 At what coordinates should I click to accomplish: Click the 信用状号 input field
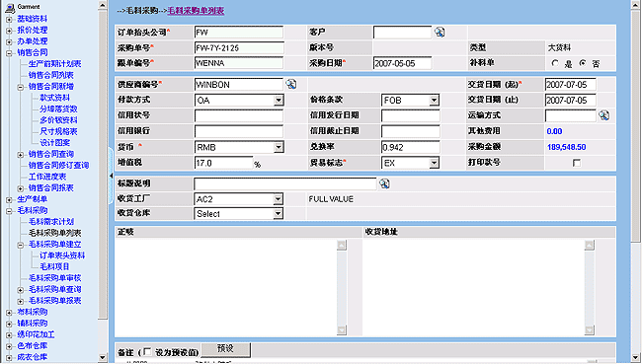click(x=239, y=115)
